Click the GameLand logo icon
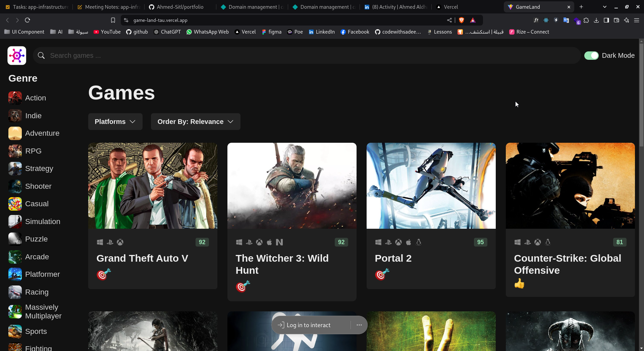The width and height of the screenshot is (644, 351). [x=17, y=55]
